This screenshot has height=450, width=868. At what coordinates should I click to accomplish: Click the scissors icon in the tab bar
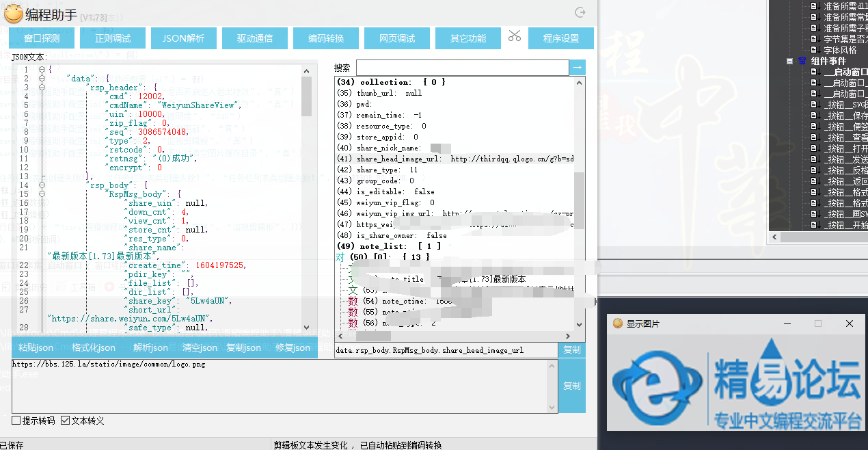pos(514,36)
